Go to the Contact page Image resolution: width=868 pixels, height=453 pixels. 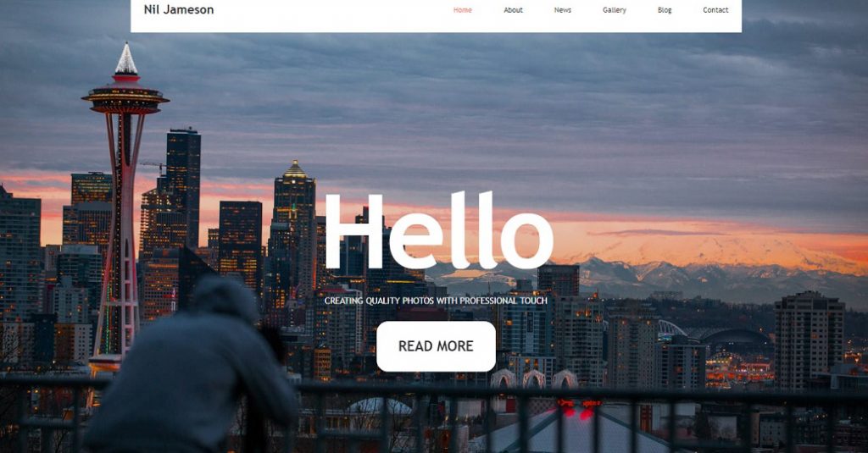715,10
